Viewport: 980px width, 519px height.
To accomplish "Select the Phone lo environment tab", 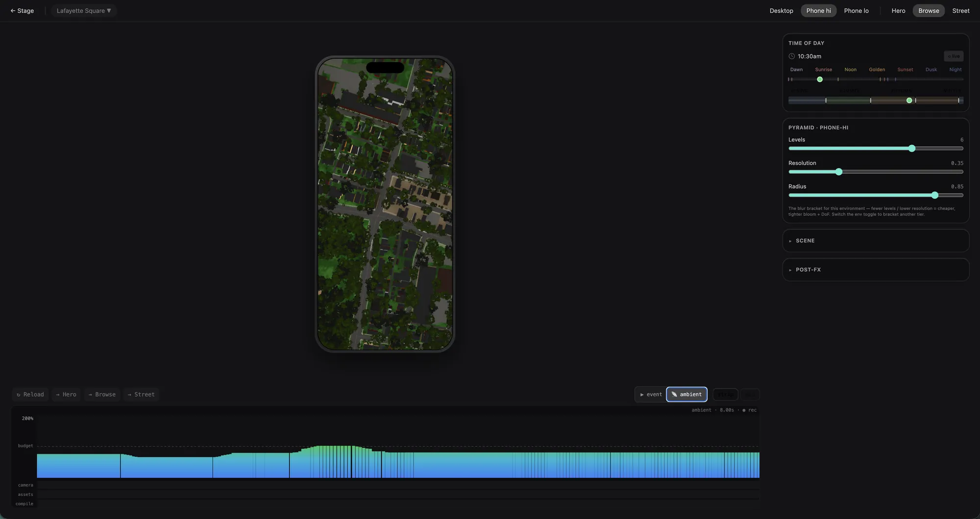I will (856, 11).
